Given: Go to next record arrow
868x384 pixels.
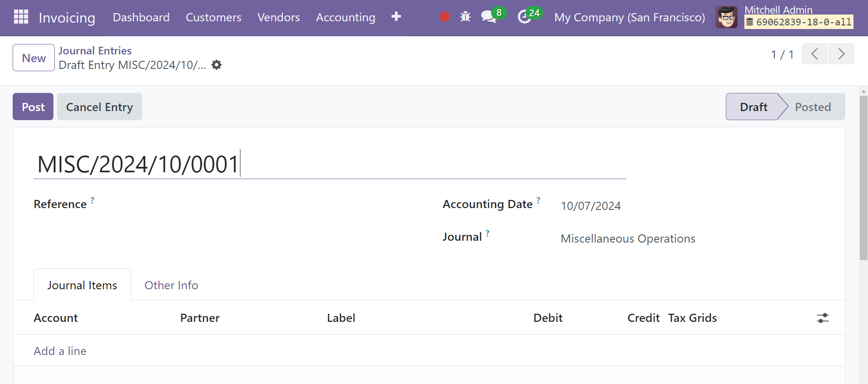Looking at the screenshot, I should (841, 54).
